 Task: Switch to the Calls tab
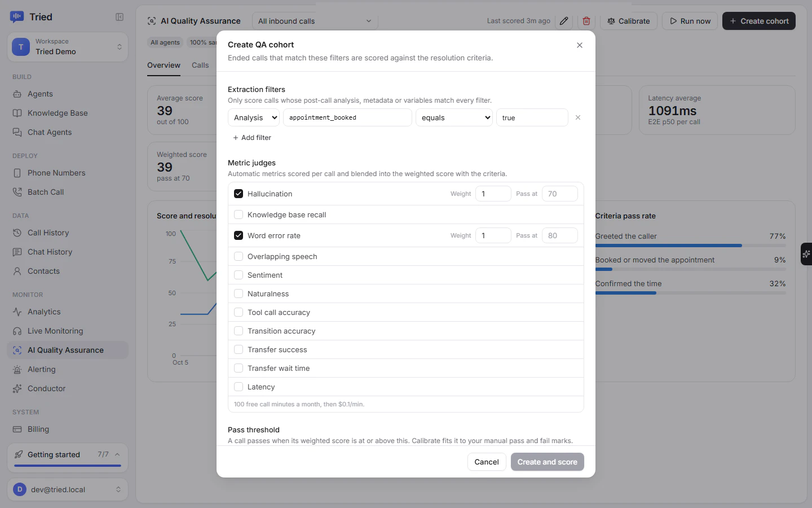[x=200, y=65]
